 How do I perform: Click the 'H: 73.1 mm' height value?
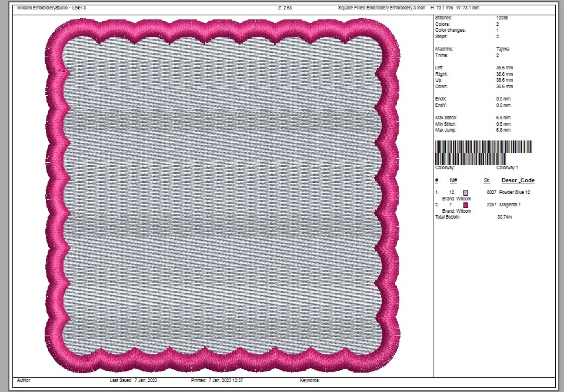442,8
